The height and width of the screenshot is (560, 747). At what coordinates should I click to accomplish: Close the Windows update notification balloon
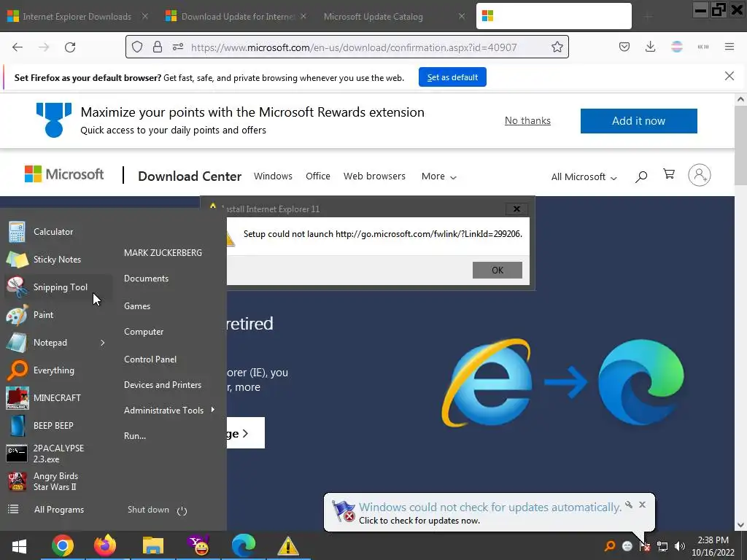point(642,505)
